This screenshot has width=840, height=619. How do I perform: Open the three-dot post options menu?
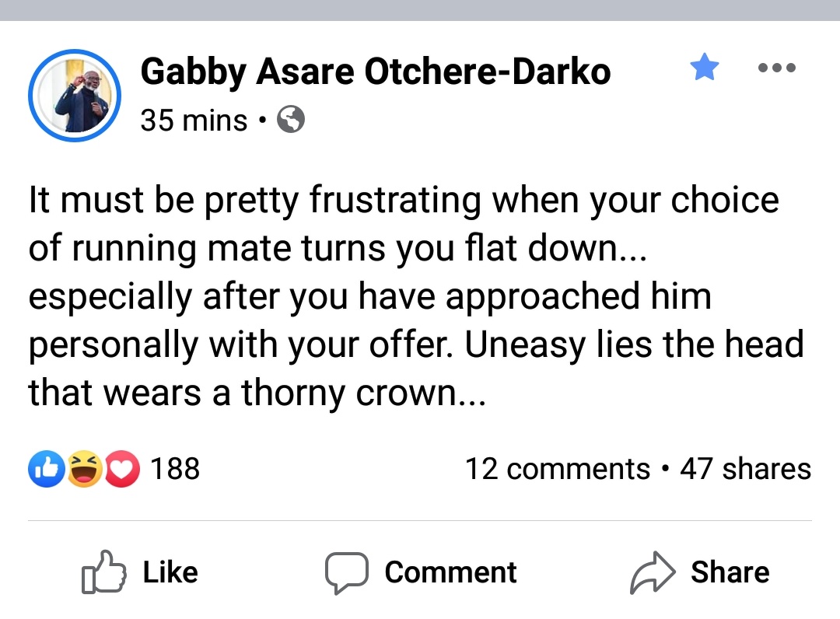[x=776, y=68]
